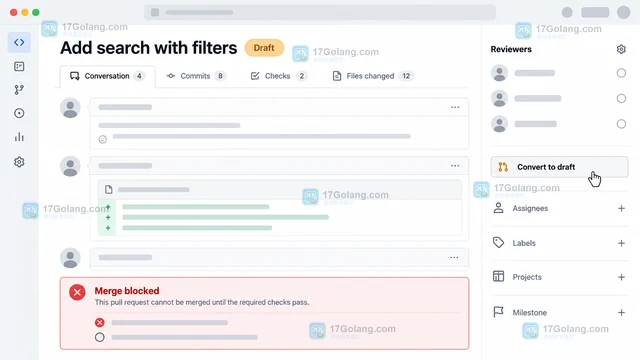This screenshot has height=360, width=640.
Task: Click the Merge blocked red X icon
Action: [77, 292]
